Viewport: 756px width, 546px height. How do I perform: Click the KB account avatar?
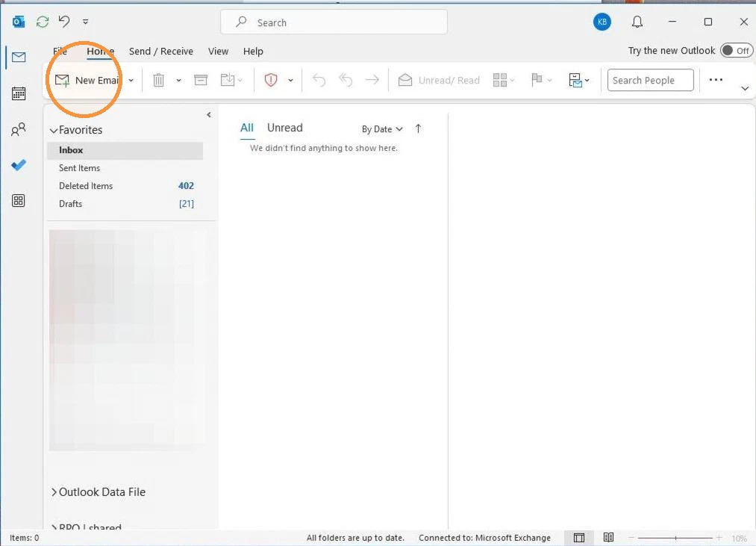coord(602,22)
